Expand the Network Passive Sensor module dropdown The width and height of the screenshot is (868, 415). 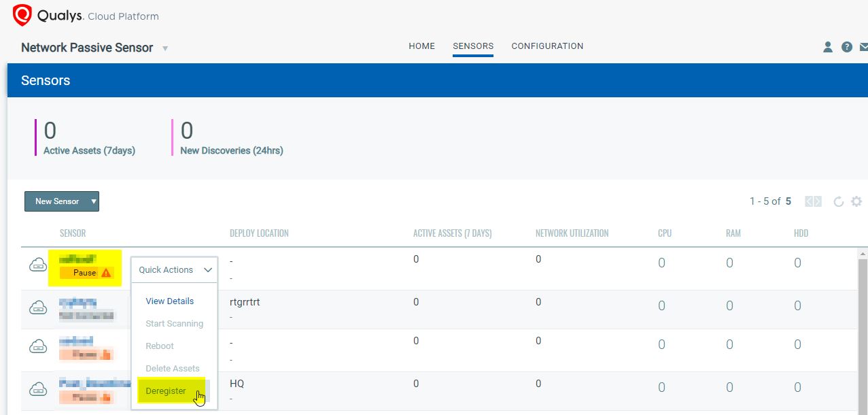(x=165, y=48)
